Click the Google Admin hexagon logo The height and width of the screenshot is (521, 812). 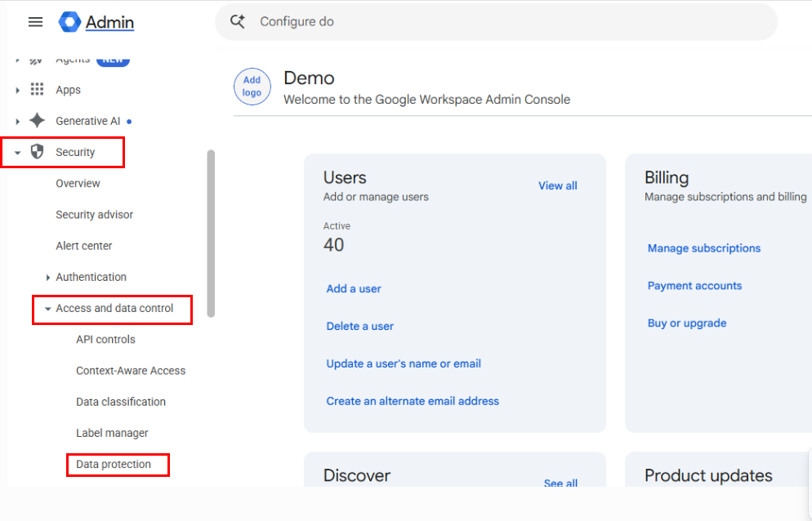coord(69,22)
